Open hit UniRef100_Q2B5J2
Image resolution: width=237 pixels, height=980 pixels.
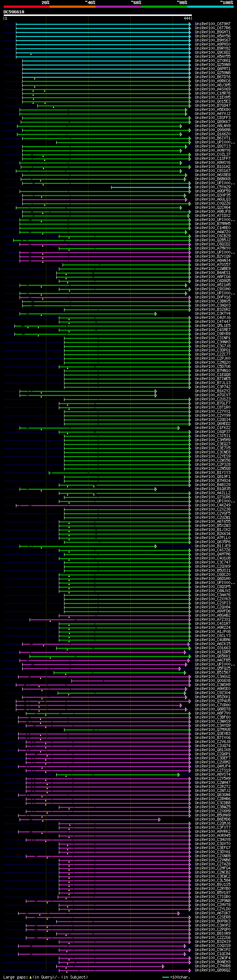212,240
